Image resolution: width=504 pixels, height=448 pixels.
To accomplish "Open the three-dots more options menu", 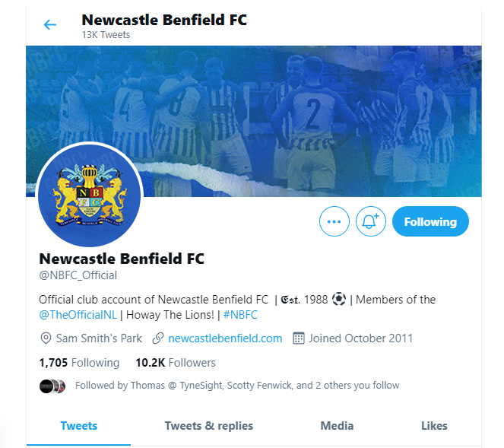I will pos(334,221).
